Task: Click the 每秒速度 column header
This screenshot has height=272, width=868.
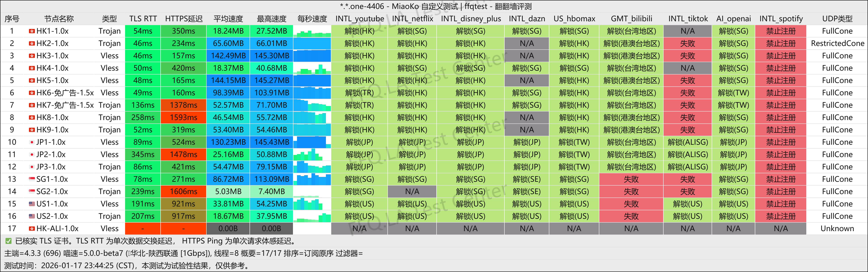Action: (x=312, y=19)
